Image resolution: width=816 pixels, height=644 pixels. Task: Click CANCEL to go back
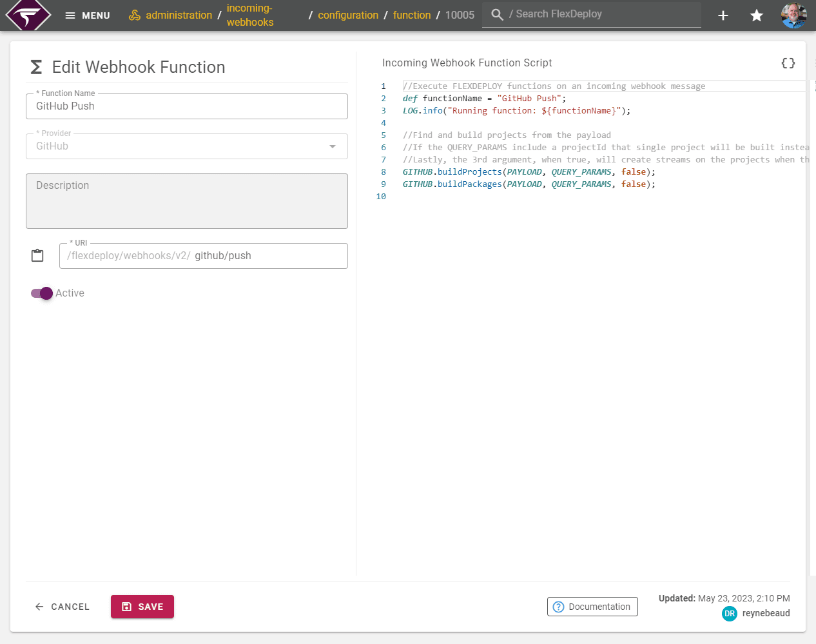[x=63, y=607]
